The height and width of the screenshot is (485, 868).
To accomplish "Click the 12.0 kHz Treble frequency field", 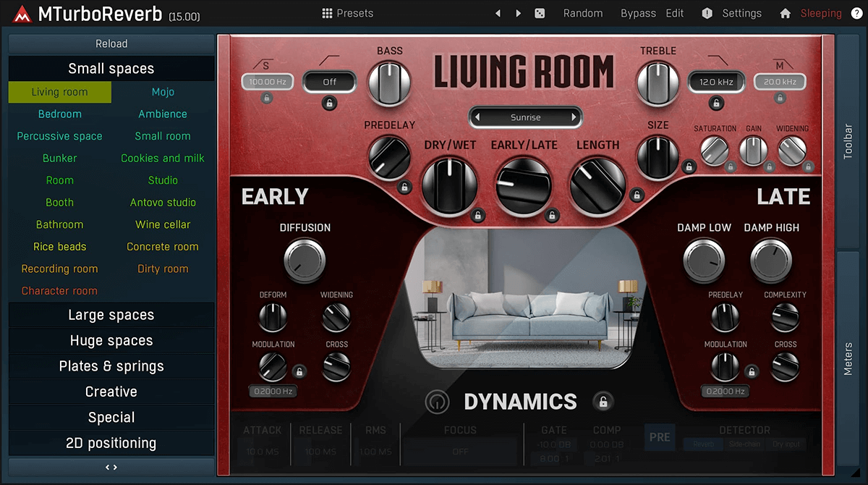I will point(716,82).
